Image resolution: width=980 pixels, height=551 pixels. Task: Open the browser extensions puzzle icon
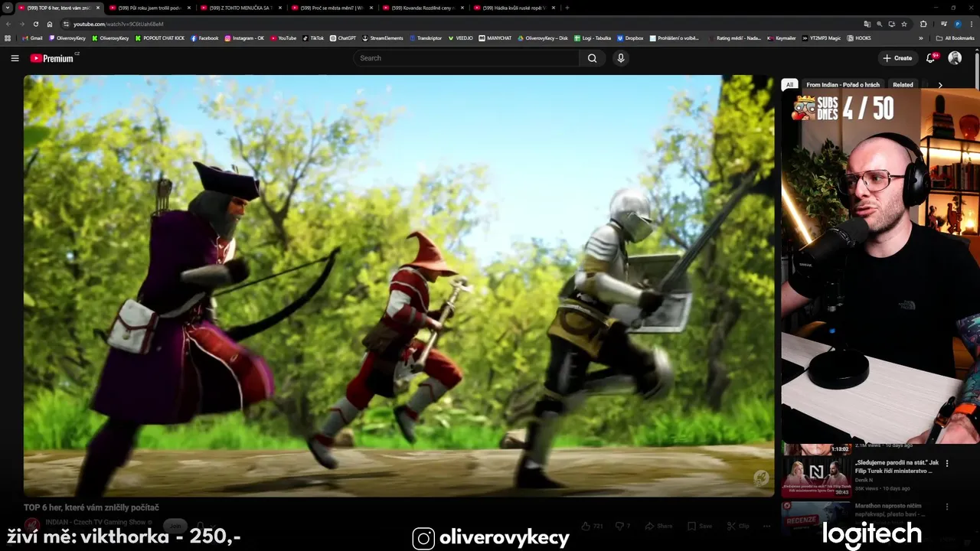click(923, 24)
